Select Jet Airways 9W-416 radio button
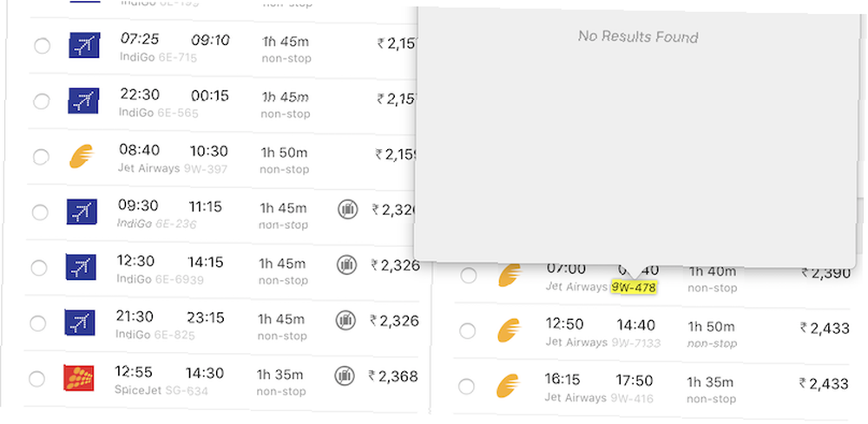Viewport: 868px width, 424px height. click(467, 386)
